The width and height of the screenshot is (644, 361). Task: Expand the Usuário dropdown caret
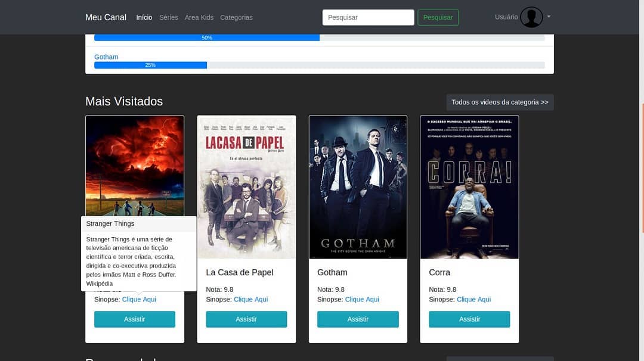coord(549,17)
